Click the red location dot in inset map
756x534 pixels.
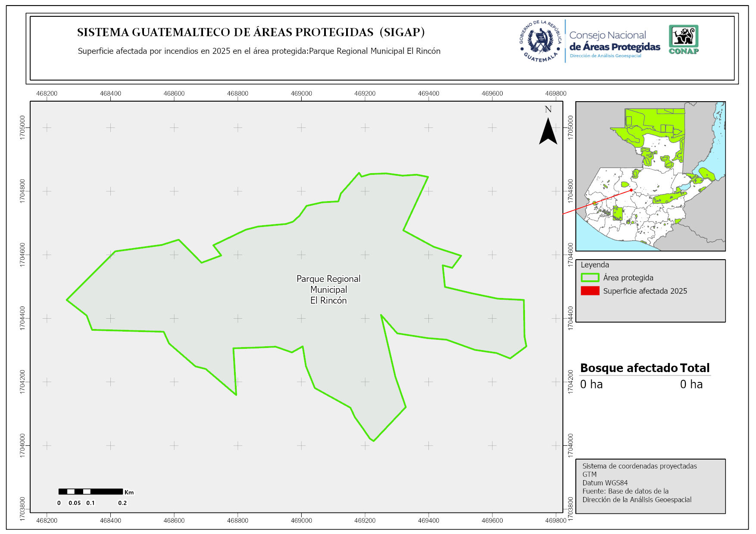631,190
